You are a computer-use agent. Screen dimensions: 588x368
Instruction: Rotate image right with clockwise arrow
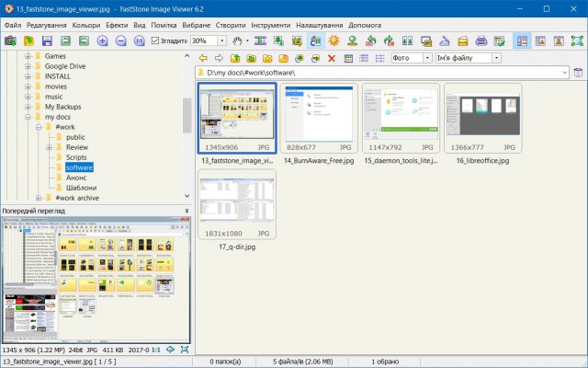coord(389,40)
